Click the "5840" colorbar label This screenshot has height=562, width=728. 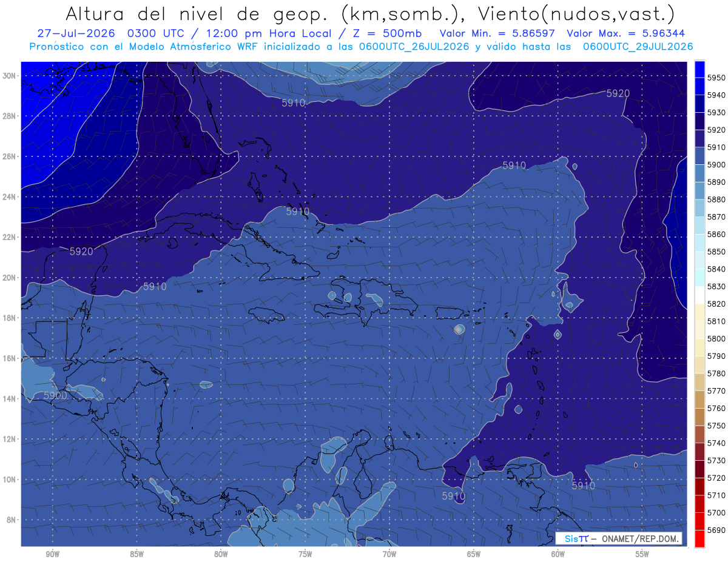coord(716,269)
